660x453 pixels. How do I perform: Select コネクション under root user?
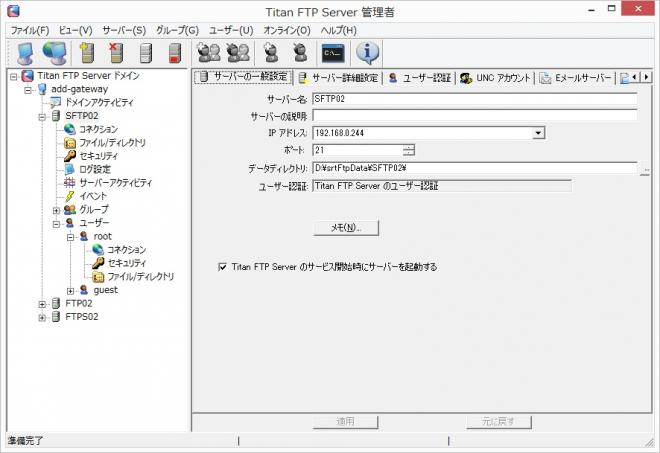pyautogui.click(x=126, y=250)
